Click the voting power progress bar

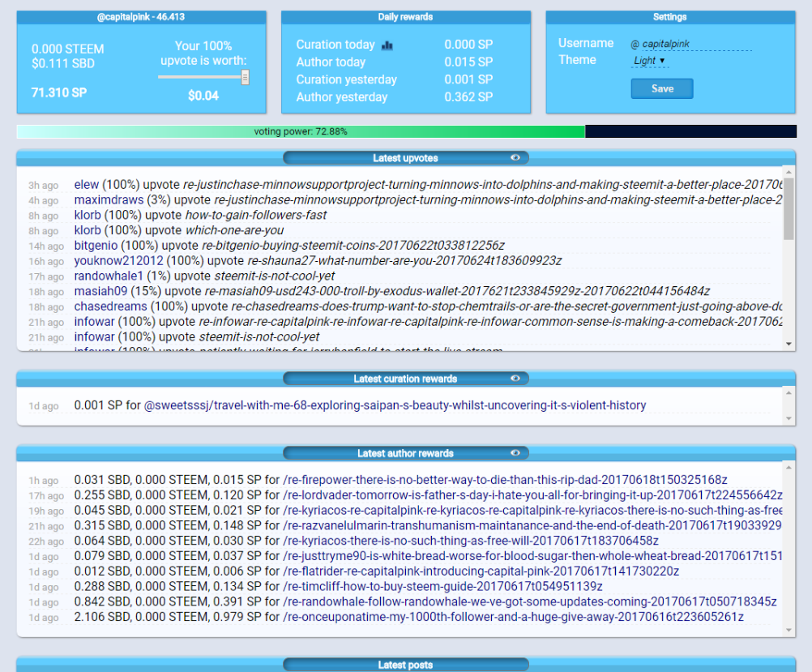coord(407,131)
